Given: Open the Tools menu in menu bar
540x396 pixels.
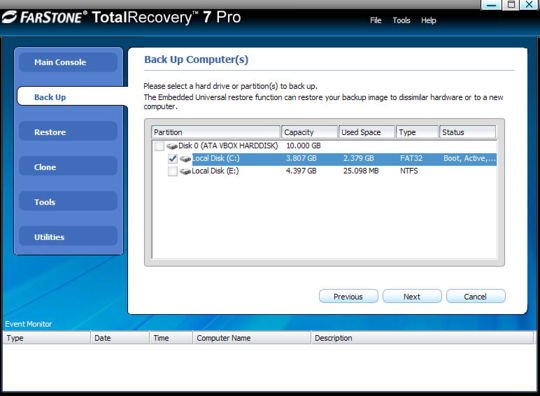Looking at the screenshot, I should point(401,20).
